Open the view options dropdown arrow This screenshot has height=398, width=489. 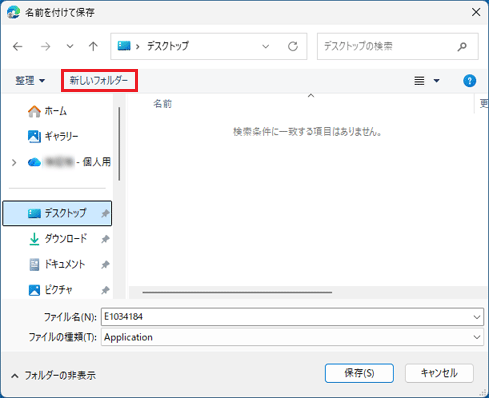click(436, 81)
